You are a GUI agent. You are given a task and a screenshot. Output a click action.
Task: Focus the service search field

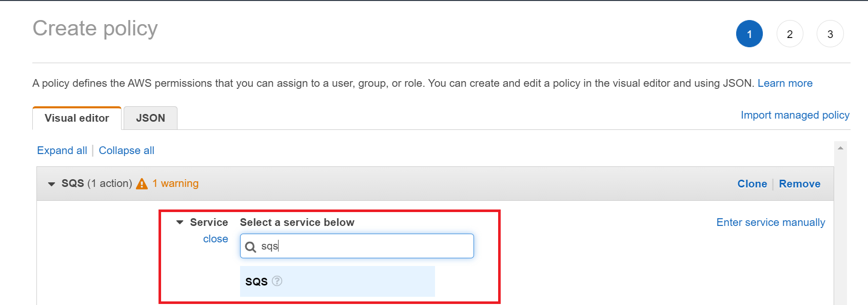(x=364, y=246)
